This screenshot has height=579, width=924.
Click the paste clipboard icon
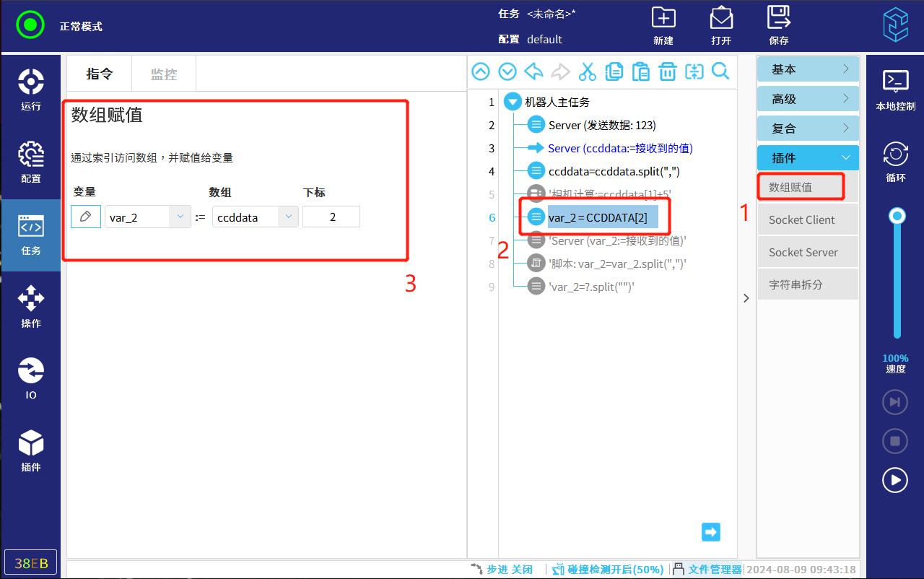pyautogui.click(x=640, y=71)
